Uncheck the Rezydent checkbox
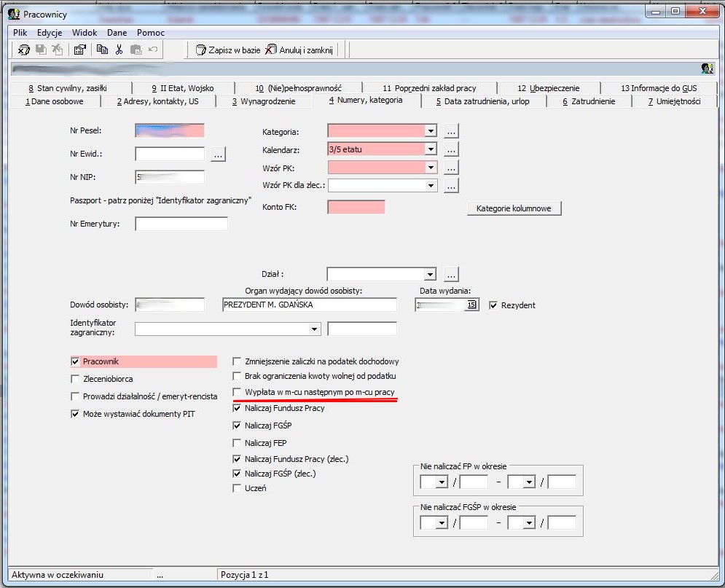 click(x=493, y=305)
